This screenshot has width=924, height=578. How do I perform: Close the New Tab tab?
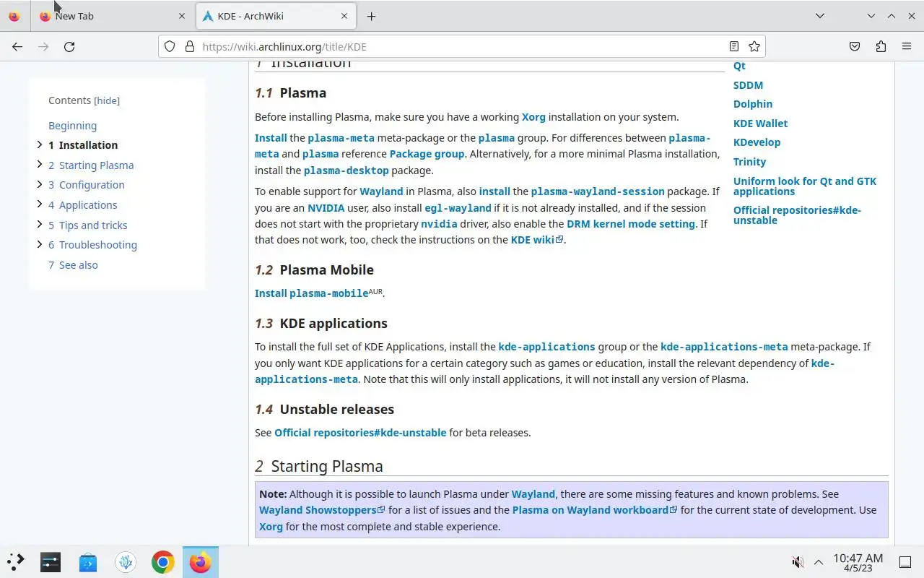pyautogui.click(x=182, y=16)
